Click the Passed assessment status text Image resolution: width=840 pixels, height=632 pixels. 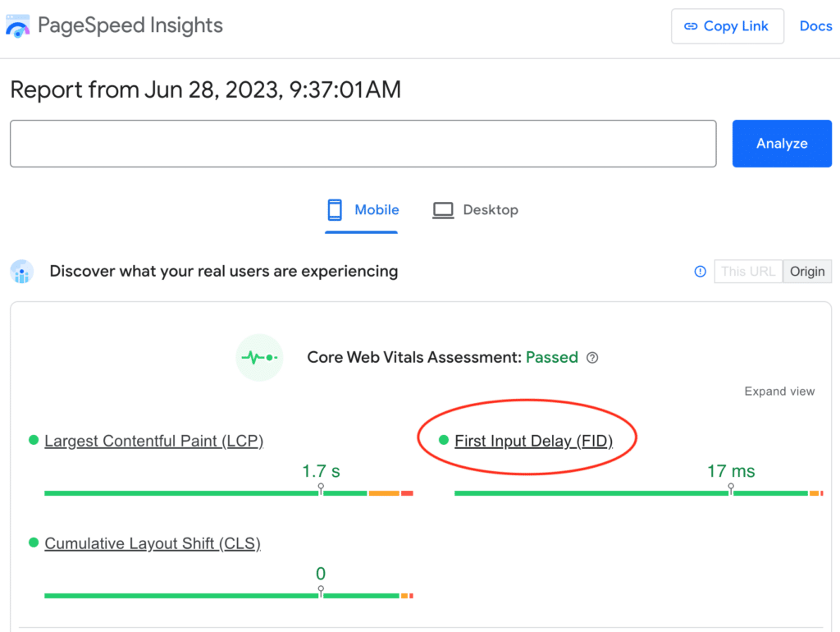pyautogui.click(x=552, y=358)
